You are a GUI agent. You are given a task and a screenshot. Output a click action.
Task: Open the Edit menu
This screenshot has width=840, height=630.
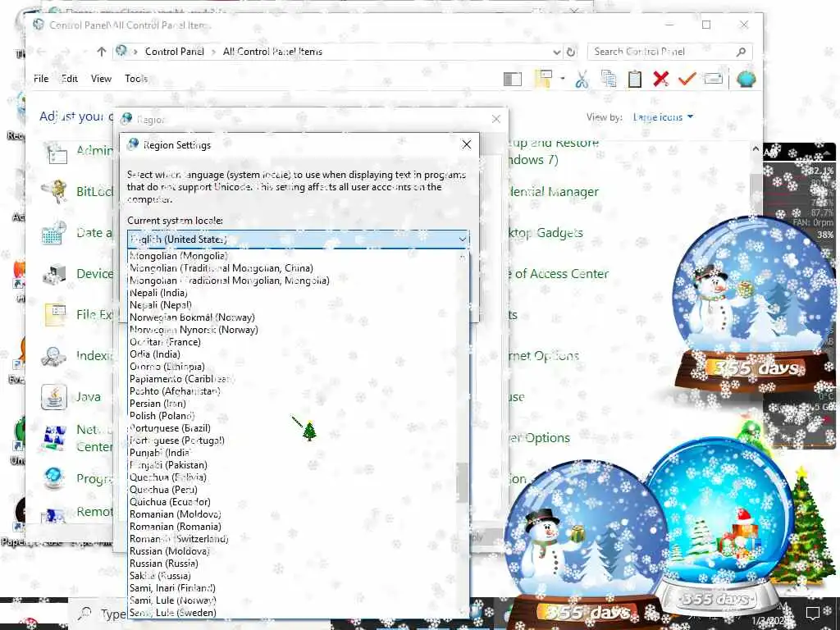(x=70, y=79)
